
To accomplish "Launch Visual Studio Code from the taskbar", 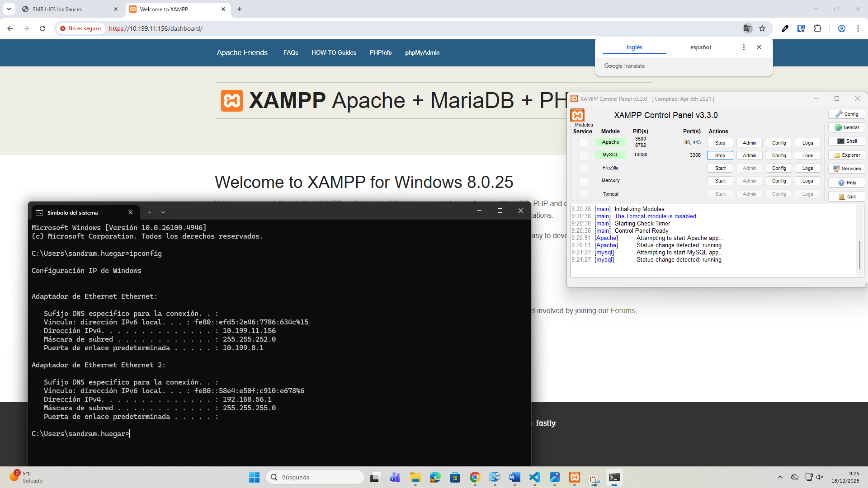I will tap(535, 477).
